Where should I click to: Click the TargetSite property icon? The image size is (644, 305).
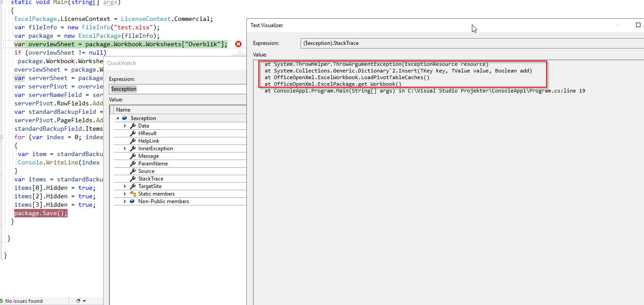tap(133, 186)
